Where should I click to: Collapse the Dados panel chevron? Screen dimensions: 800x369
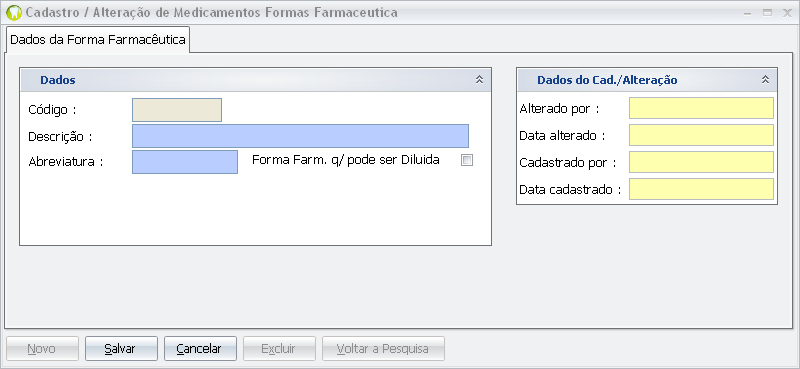pos(479,80)
